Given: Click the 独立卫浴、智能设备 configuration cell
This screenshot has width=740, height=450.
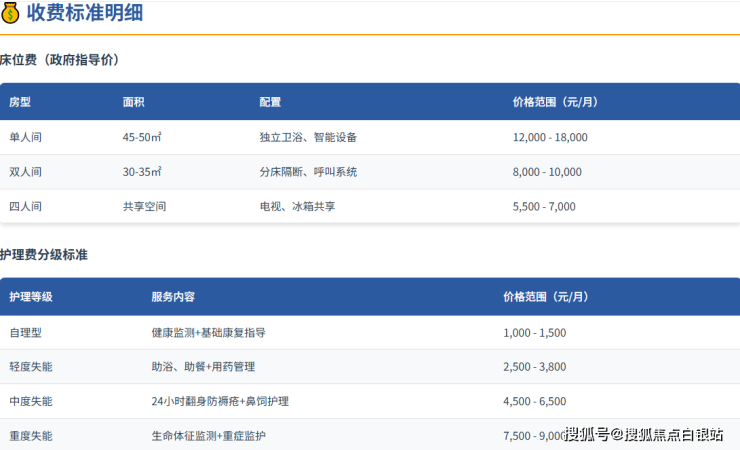Looking at the screenshot, I should pos(308,137).
